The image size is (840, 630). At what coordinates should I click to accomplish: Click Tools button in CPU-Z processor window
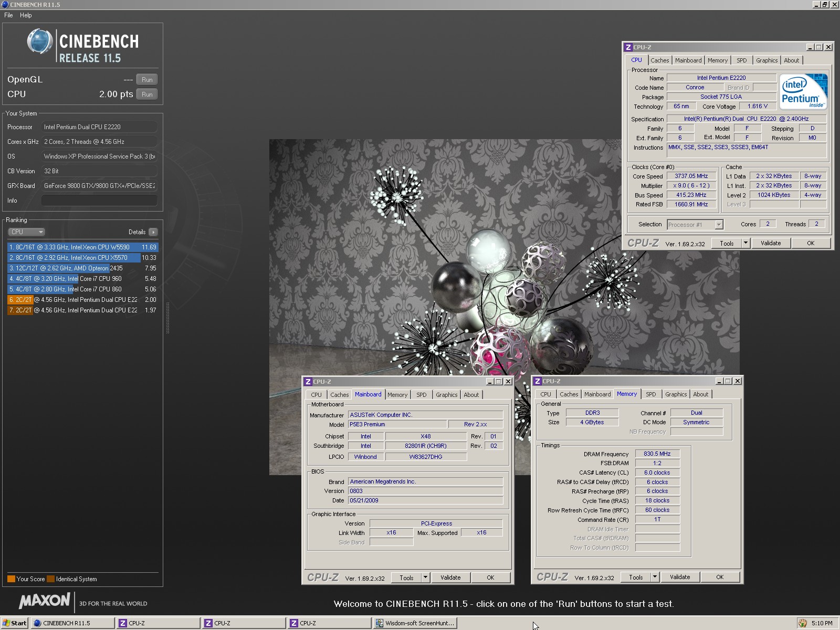[727, 243]
